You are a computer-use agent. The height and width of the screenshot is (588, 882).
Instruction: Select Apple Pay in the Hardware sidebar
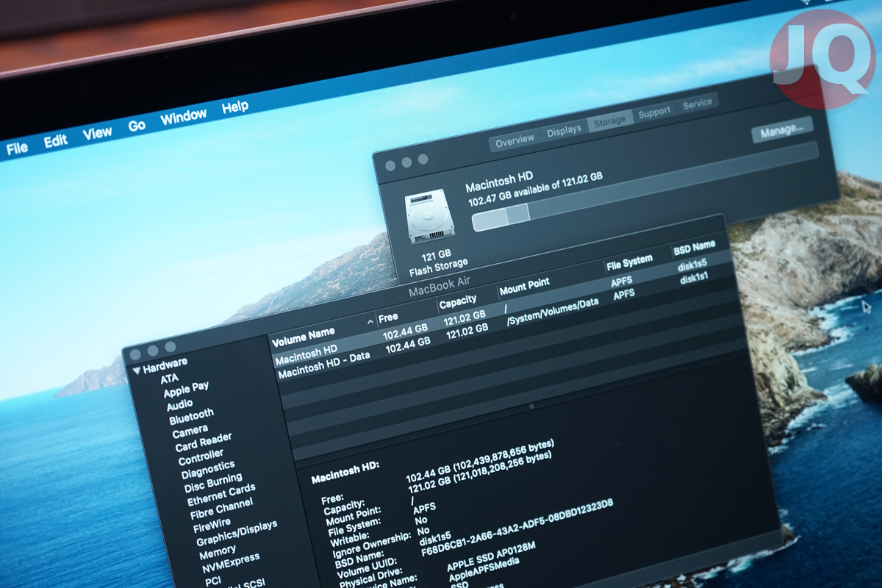coord(186,389)
